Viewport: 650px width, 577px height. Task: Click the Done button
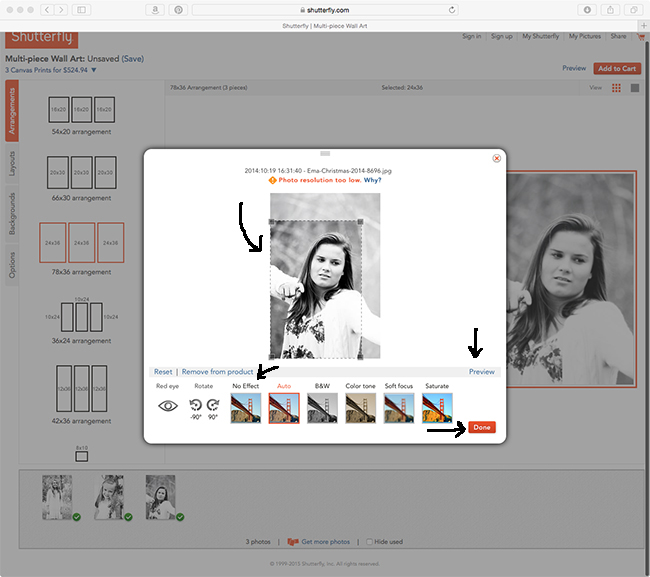click(x=482, y=427)
